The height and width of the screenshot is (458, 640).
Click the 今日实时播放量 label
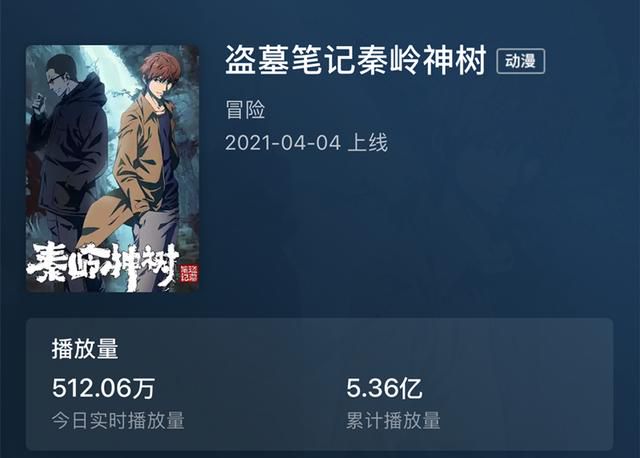(x=118, y=420)
